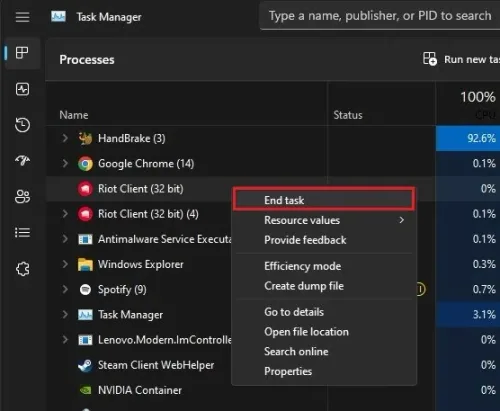Choose End task from context menu
This screenshot has height=411, width=500.
click(x=324, y=200)
